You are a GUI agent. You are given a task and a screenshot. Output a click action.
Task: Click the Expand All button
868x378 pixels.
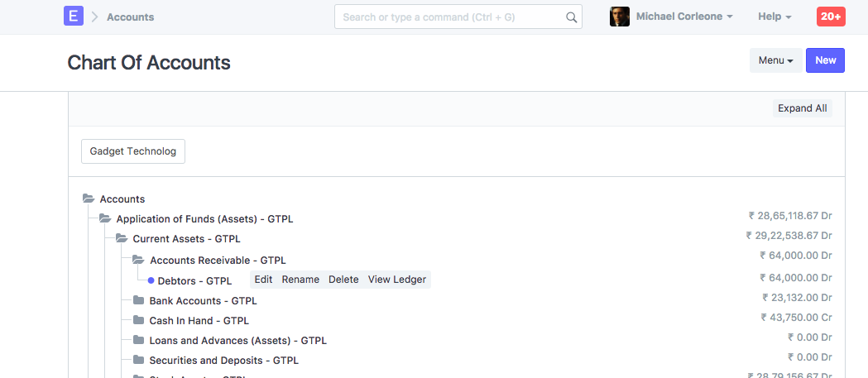click(x=802, y=108)
